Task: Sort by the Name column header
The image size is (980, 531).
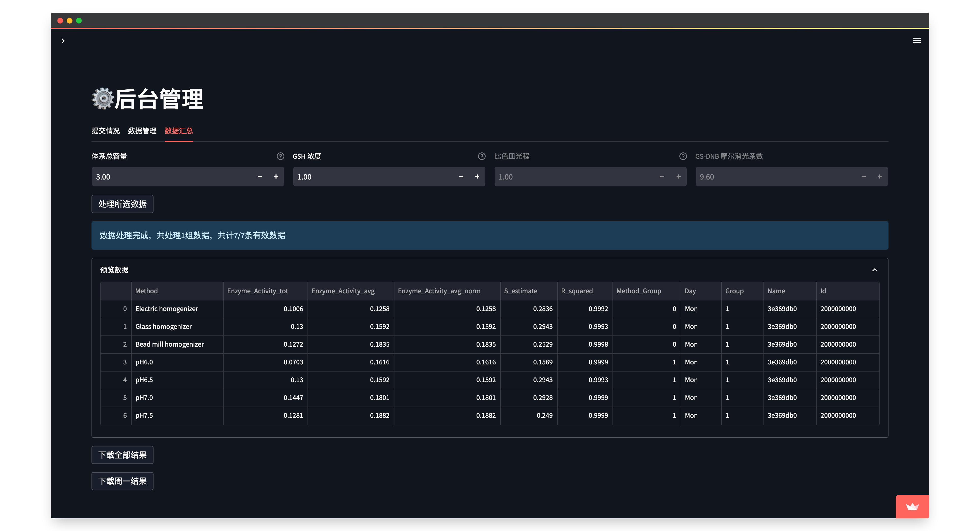Action: [790, 291]
